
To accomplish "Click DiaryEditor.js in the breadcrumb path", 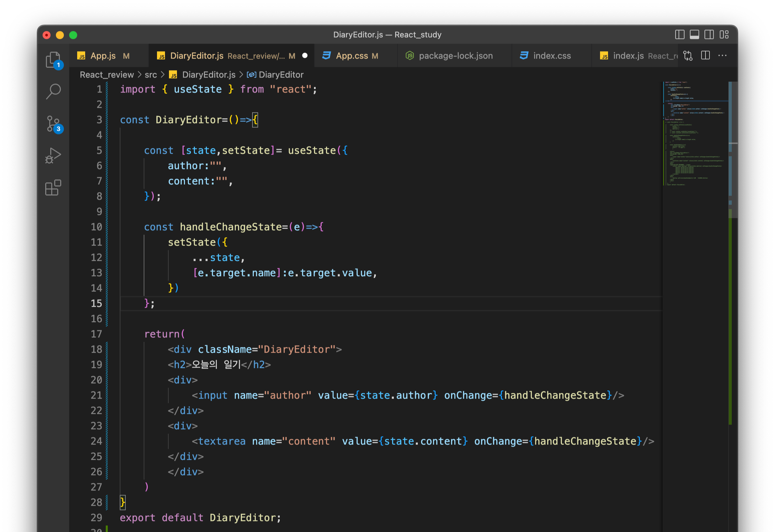I will pos(209,75).
